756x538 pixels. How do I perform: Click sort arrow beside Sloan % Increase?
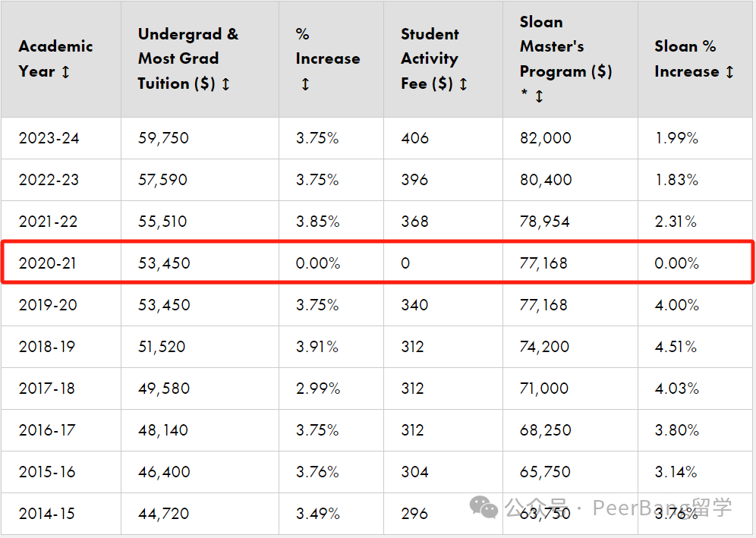730,72
